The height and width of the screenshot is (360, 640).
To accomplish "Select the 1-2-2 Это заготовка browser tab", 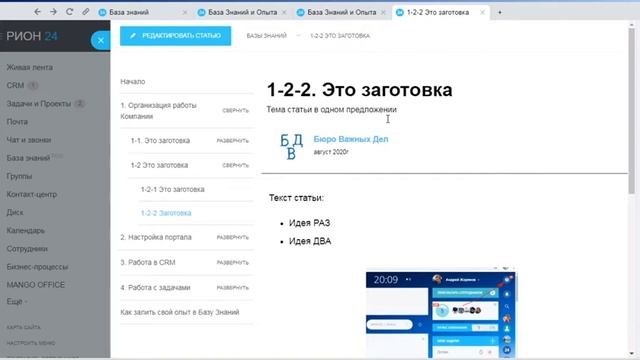I will coord(438,12).
